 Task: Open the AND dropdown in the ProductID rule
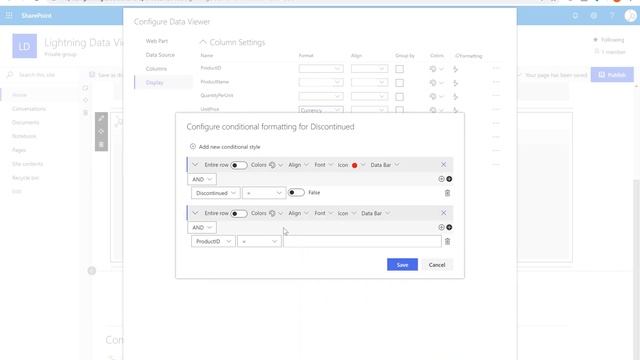tap(202, 227)
